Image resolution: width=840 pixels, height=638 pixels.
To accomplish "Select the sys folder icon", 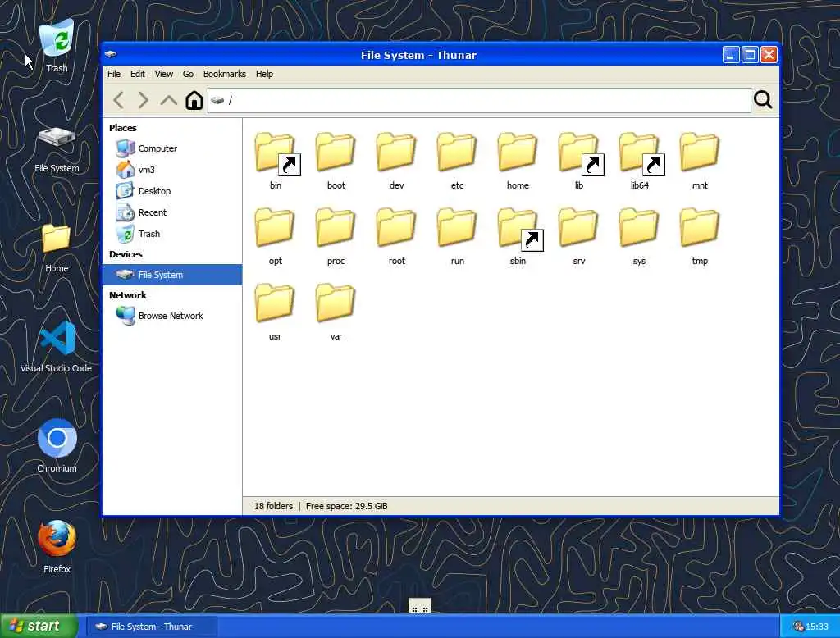I will (x=639, y=228).
